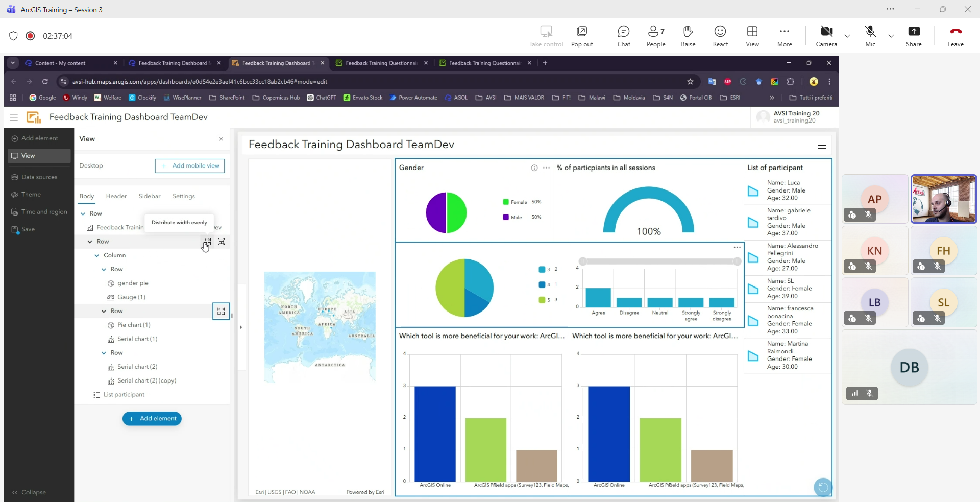The width and height of the screenshot is (980, 502).
Task: Collapse the top-level Row node
Action: [83, 213]
